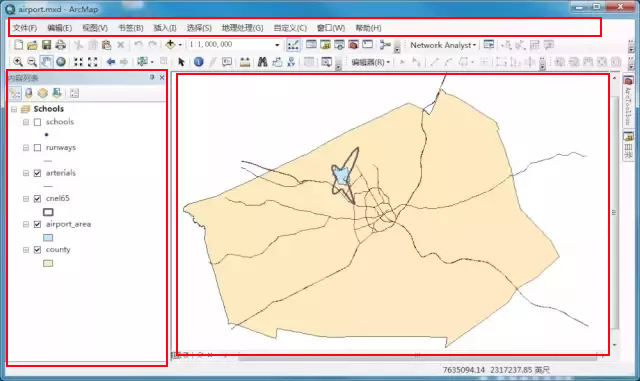Open the 编辑(E) menu
This screenshot has height=381, width=640.
coord(60,28)
